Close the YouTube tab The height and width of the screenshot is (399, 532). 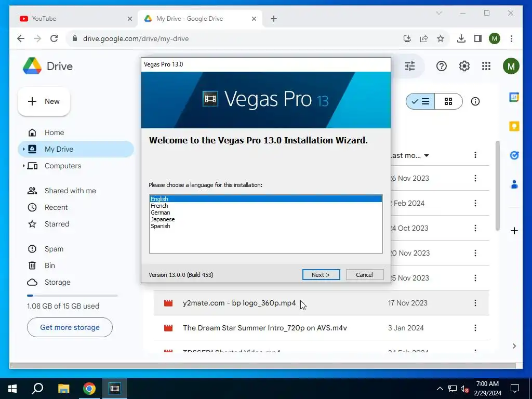[129, 19]
